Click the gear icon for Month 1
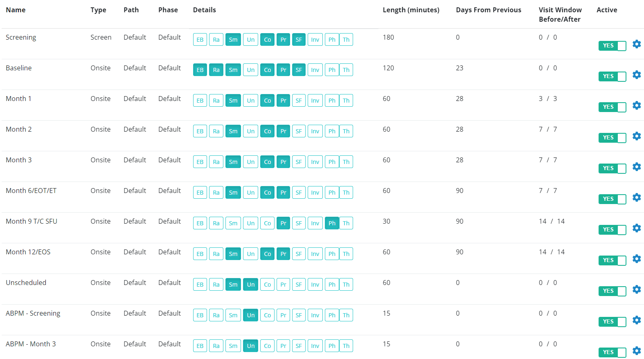Screen dimensions: 644x359 (x=636, y=105)
